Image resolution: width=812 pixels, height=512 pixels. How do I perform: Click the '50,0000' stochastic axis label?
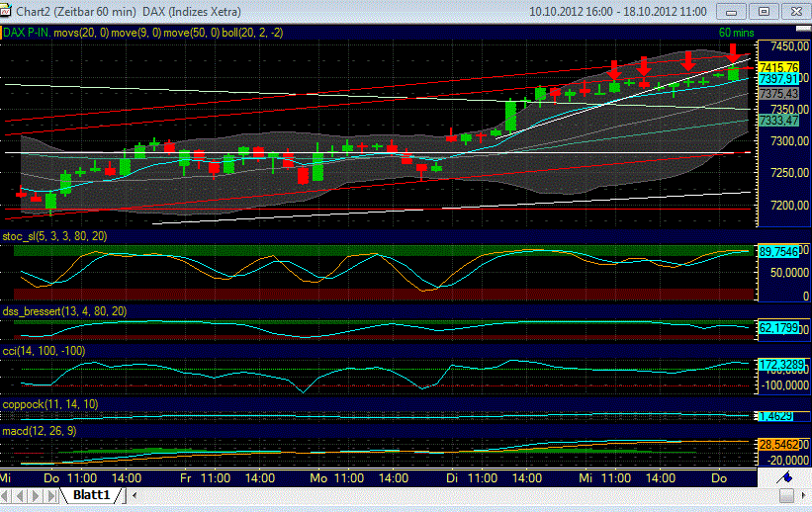(x=789, y=273)
